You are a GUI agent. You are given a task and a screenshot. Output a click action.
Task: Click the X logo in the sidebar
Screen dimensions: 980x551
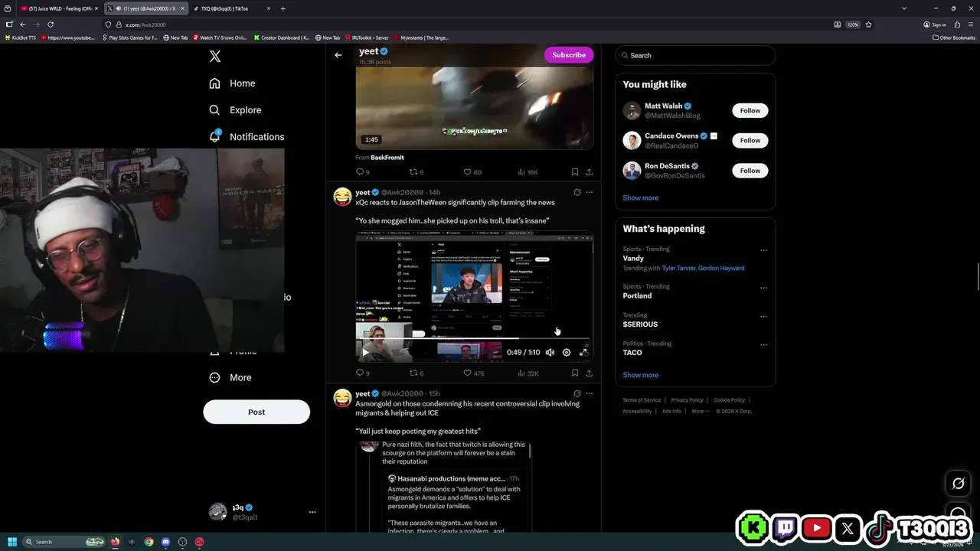click(x=215, y=57)
